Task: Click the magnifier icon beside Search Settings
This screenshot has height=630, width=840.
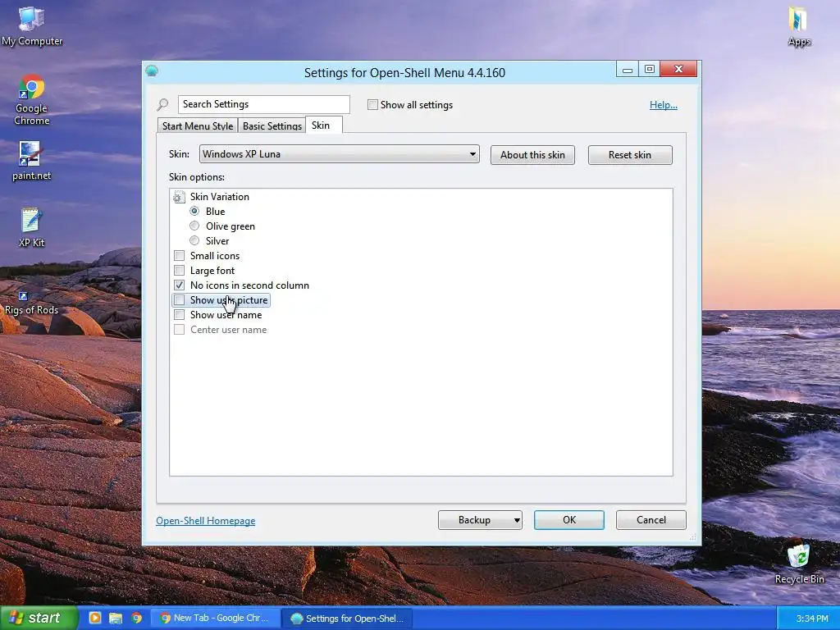Action: [163, 104]
